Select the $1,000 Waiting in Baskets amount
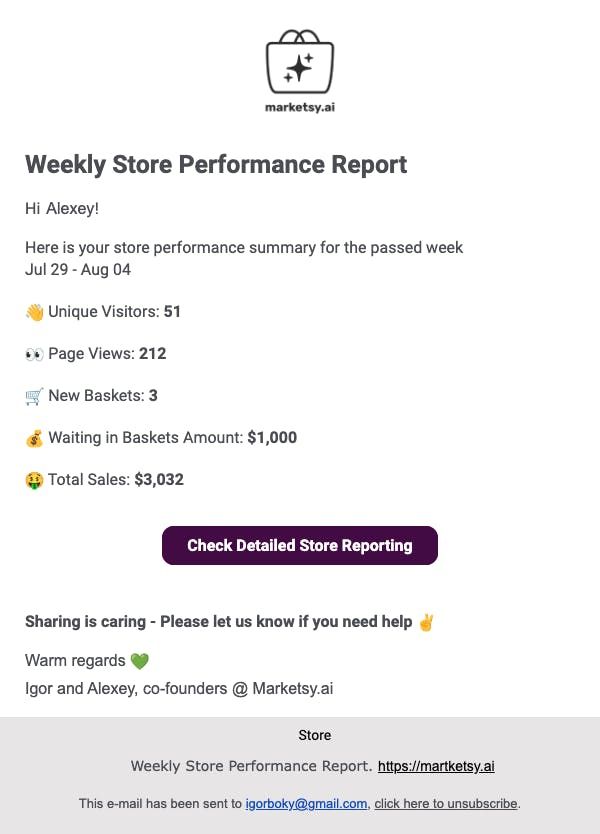This screenshot has width=600, height=834. coord(272,438)
